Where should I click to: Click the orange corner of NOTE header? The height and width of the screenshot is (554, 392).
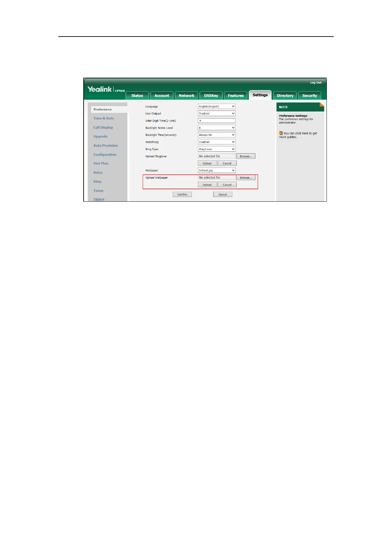(x=322, y=105)
